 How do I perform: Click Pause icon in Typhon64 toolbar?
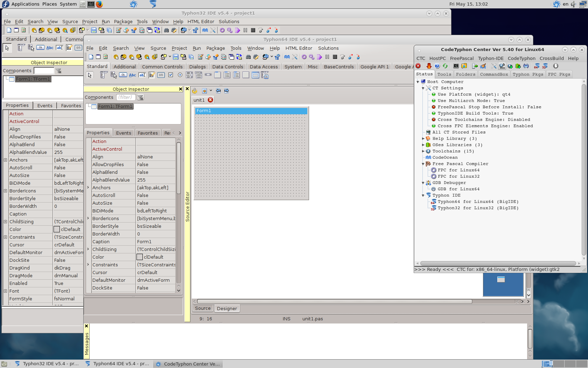click(x=327, y=57)
